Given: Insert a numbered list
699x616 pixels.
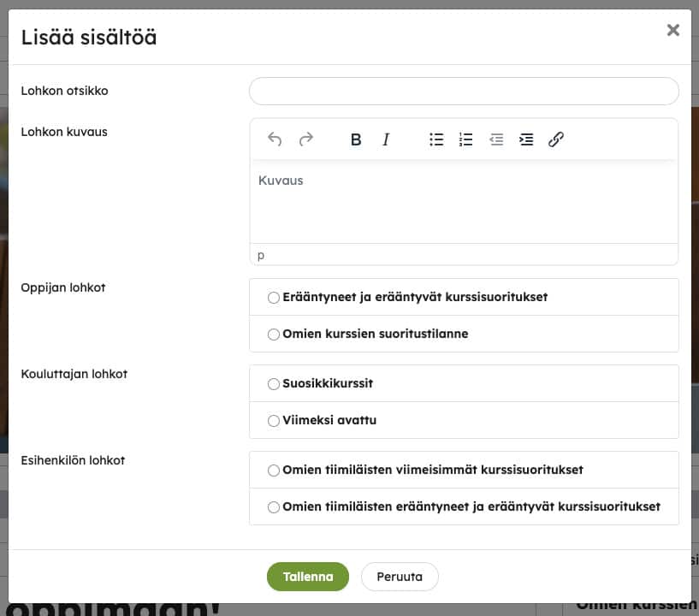Looking at the screenshot, I should point(465,139).
